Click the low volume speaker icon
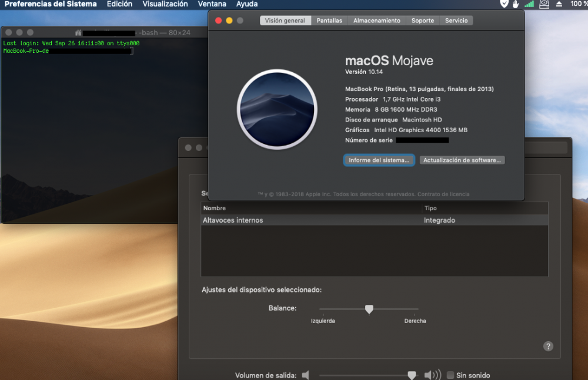This screenshot has height=380, width=588. [306, 375]
